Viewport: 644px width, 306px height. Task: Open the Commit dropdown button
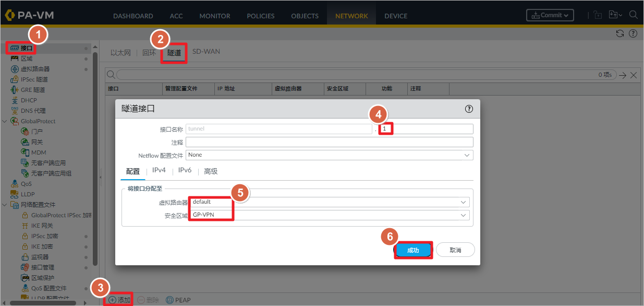tap(550, 15)
